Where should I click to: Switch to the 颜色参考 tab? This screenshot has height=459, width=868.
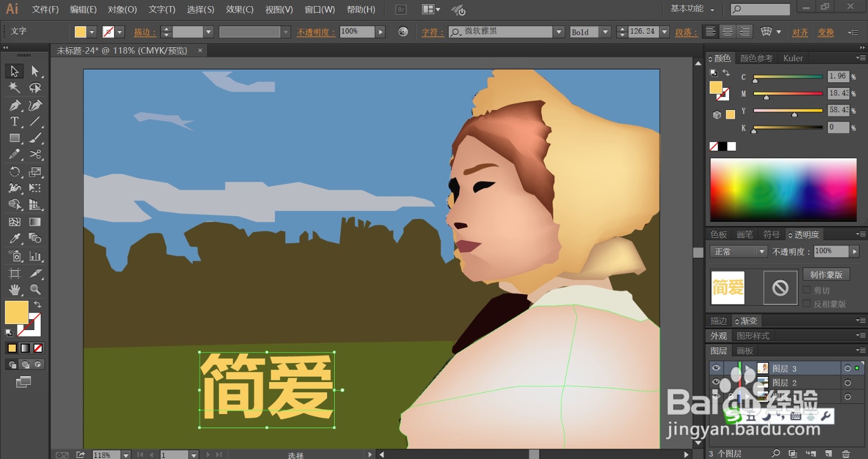click(756, 58)
